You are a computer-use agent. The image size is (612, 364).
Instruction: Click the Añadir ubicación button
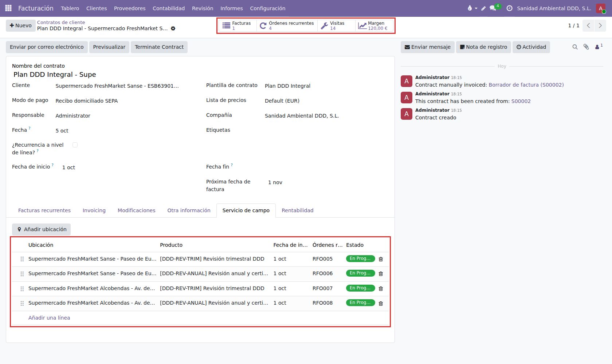[x=42, y=229]
